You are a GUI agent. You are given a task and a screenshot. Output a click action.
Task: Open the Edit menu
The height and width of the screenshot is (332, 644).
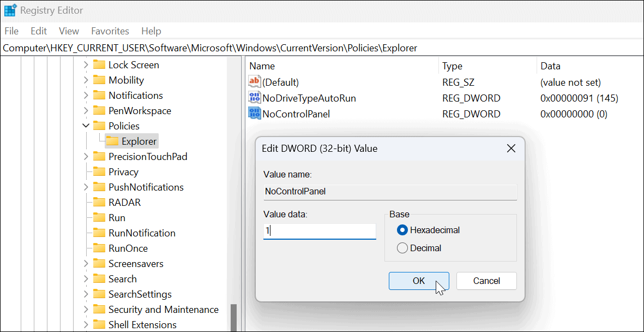tap(39, 31)
